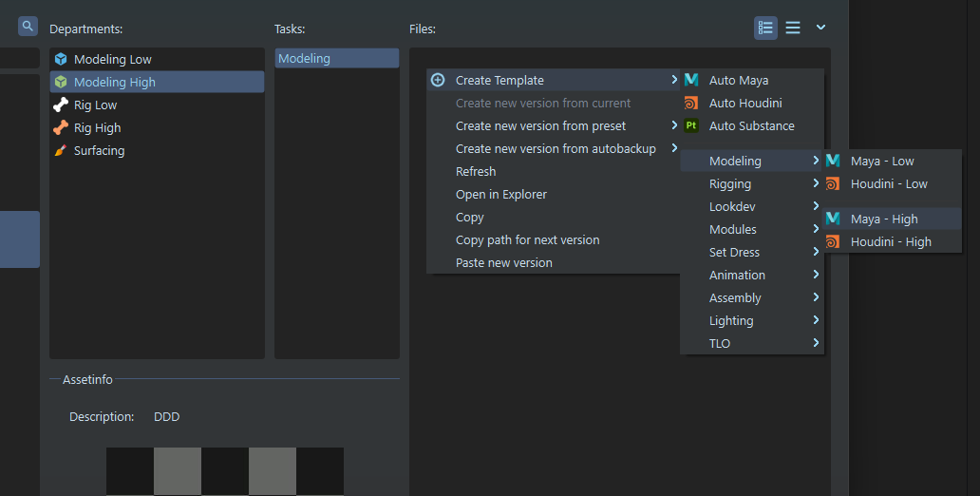Click the Maya icon beside Auto Maya
This screenshot has height=496, width=980.
pos(691,81)
